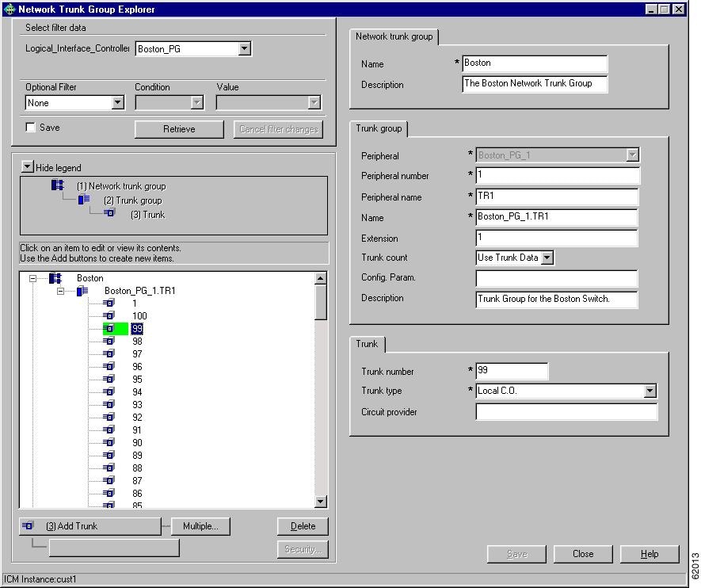701x588 pixels.
Task: Click the legend Network trunk group icon
Action: [57, 185]
